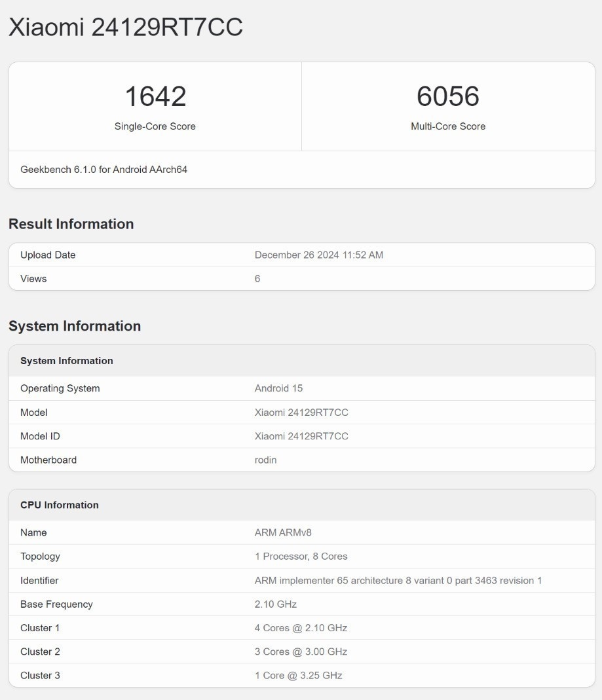This screenshot has height=700, width=602.
Task: Select the Cluster 1 label
Action: [40, 628]
